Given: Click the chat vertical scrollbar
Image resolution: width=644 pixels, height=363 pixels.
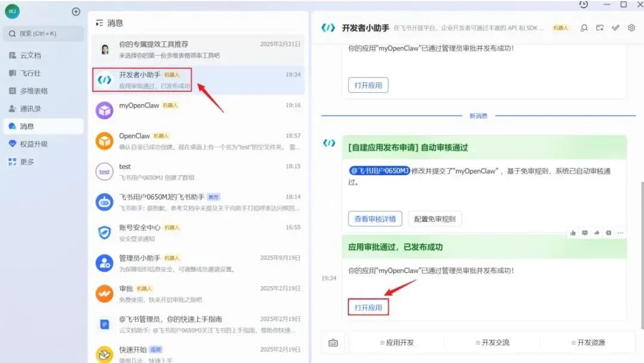Looking at the screenshot, I should tap(642, 255).
